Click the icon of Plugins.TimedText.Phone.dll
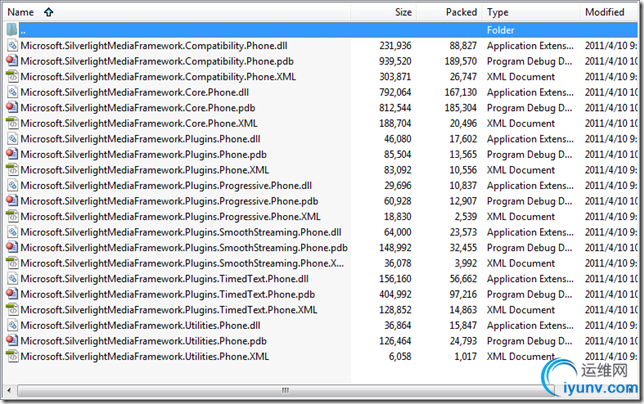This screenshot has width=644, height=404. coord(12,279)
